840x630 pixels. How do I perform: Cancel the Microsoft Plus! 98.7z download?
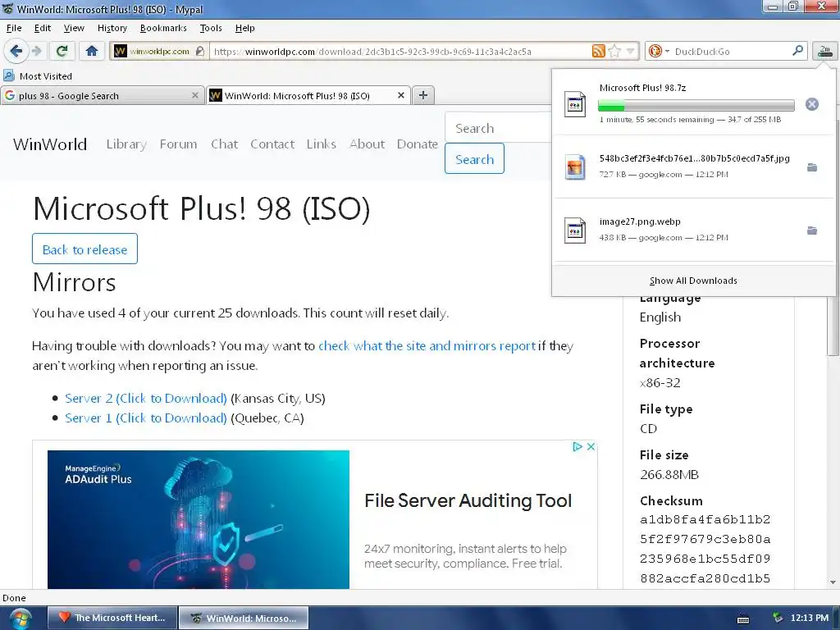(811, 104)
